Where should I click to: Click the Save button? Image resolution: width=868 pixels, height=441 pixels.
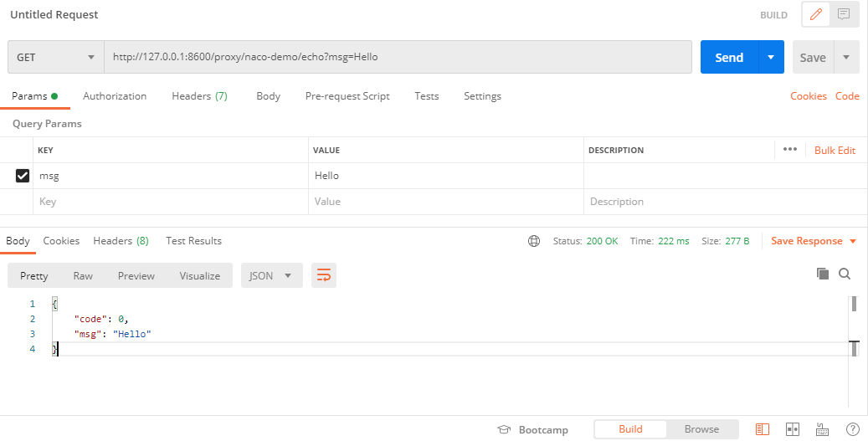pyautogui.click(x=813, y=57)
